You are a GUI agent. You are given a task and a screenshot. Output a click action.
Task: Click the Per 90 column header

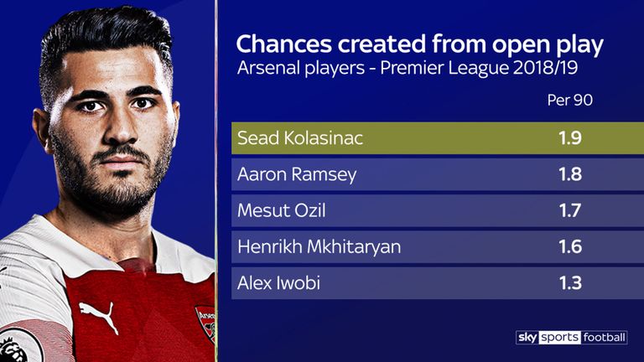coord(569,101)
